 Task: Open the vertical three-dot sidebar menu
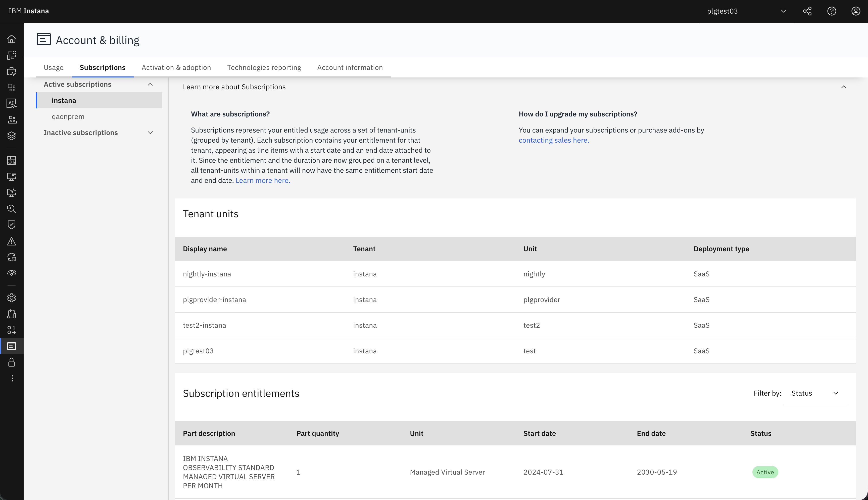tap(12, 378)
